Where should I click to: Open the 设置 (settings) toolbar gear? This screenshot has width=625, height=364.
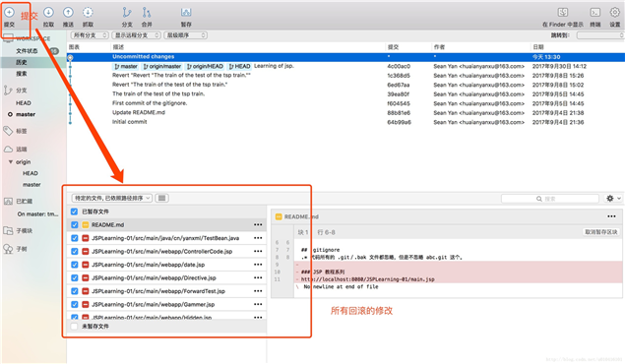click(614, 13)
